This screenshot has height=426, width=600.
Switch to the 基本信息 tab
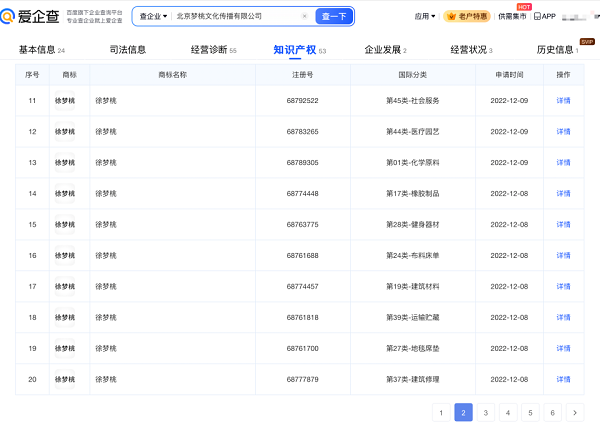(37, 50)
